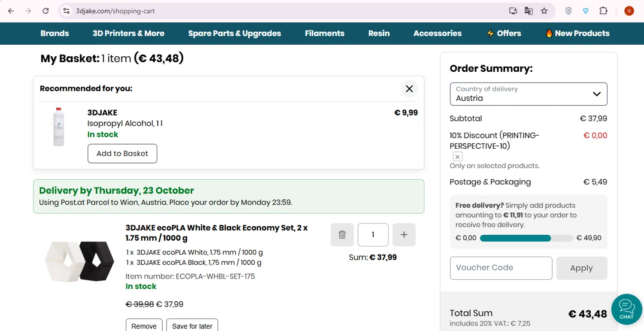Open the translate page icon

[x=529, y=11]
